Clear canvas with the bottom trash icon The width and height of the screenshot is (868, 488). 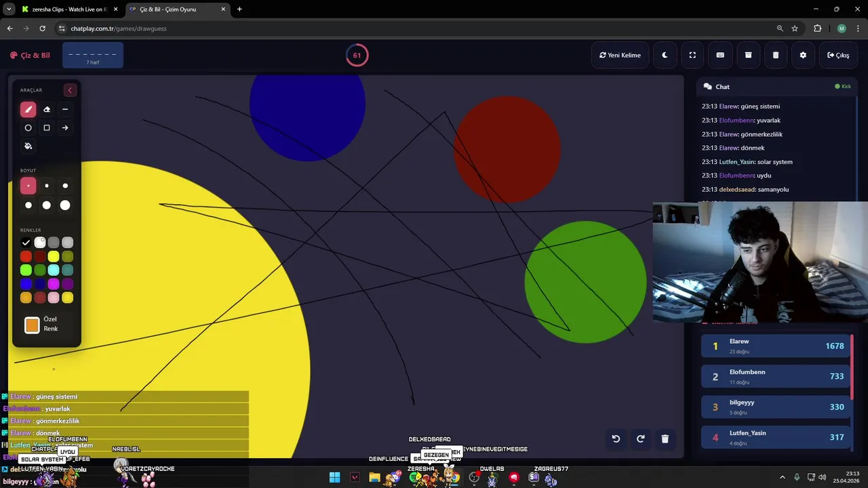pos(665,439)
